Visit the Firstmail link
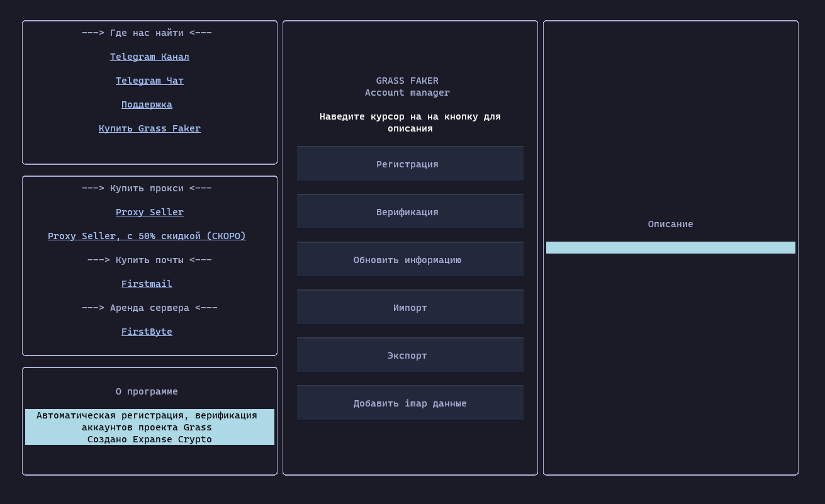This screenshot has height=504, width=825. [147, 284]
